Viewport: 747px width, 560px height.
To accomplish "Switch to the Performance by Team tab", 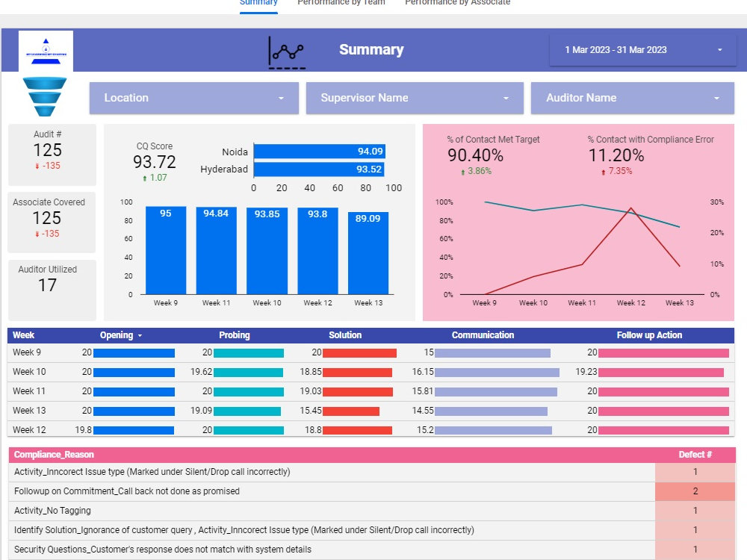I will pos(341,3).
